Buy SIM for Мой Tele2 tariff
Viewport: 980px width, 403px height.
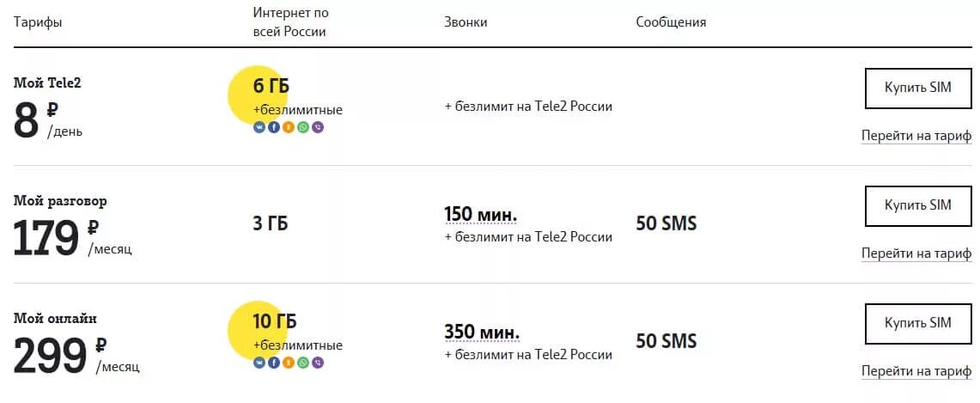(918, 89)
